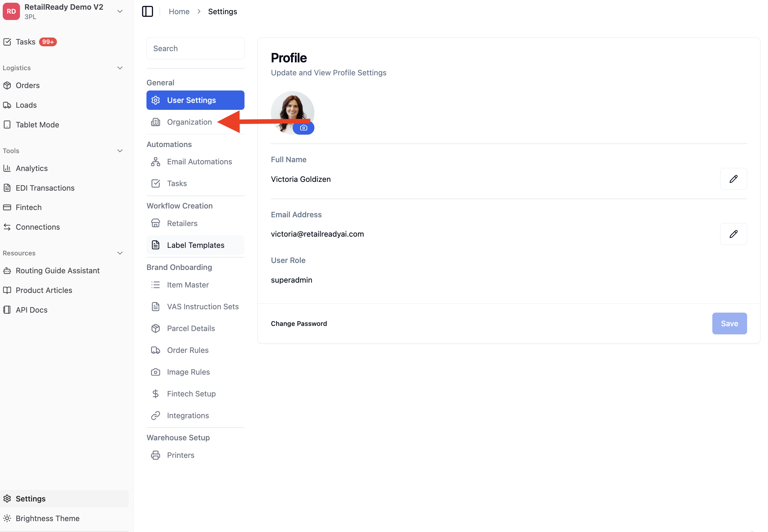Viewport: 768px width, 532px height.
Task: Click the superadmin role text
Action: click(291, 280)
